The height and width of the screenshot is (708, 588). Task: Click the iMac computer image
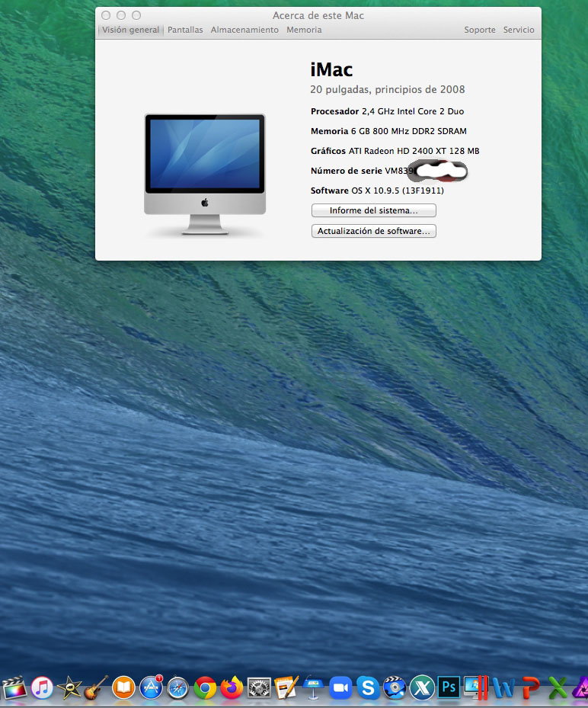pyautogui.click(x=205, y=175)
